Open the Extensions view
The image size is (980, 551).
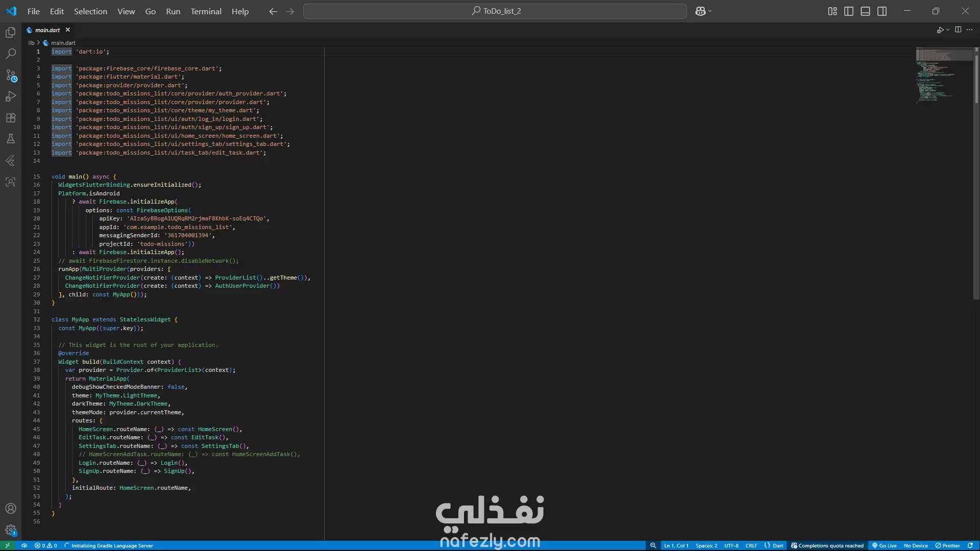(10, 118)
